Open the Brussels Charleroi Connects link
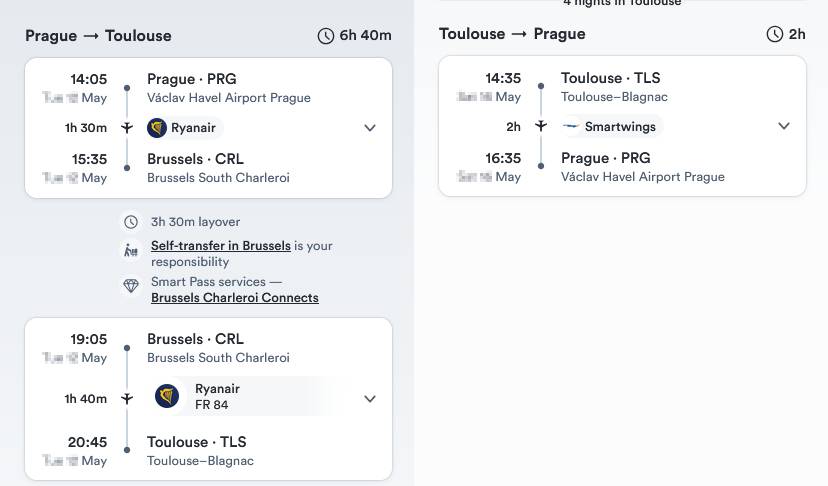The height and width of the screenshot is (486, 828). click(x=235, y=298)
